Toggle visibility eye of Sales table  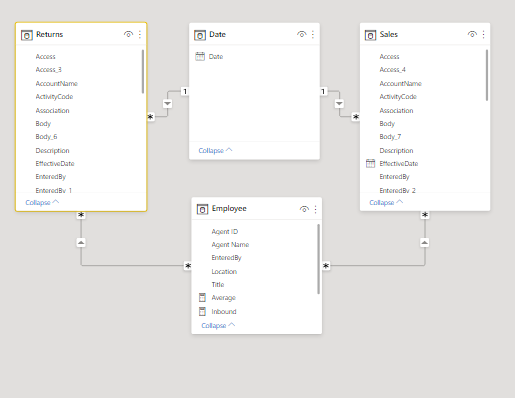tap(472, 34)
